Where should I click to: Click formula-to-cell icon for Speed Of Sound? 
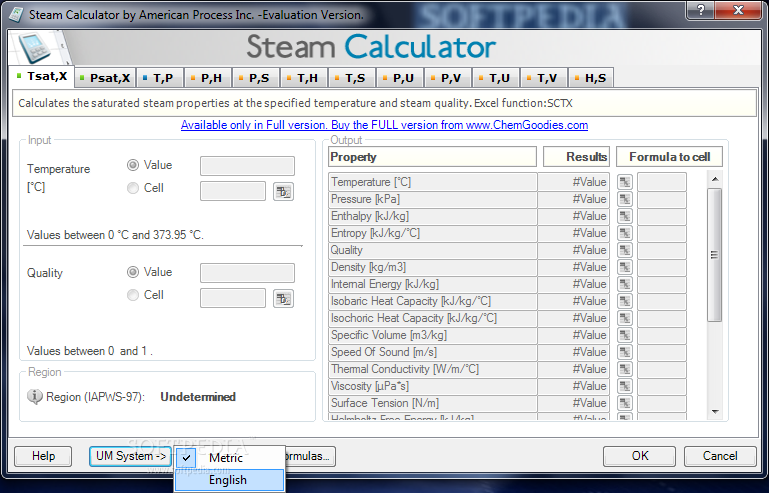point(625,352)
